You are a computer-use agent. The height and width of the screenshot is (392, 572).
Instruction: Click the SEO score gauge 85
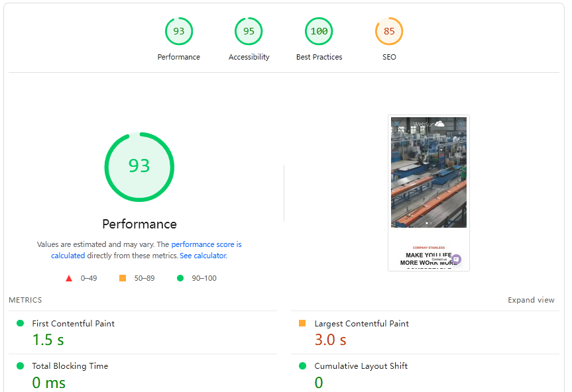[x=389, y=32]
